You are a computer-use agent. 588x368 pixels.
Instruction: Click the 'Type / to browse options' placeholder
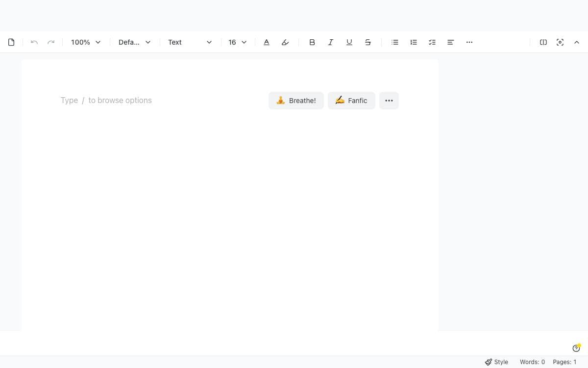[106, 100]
